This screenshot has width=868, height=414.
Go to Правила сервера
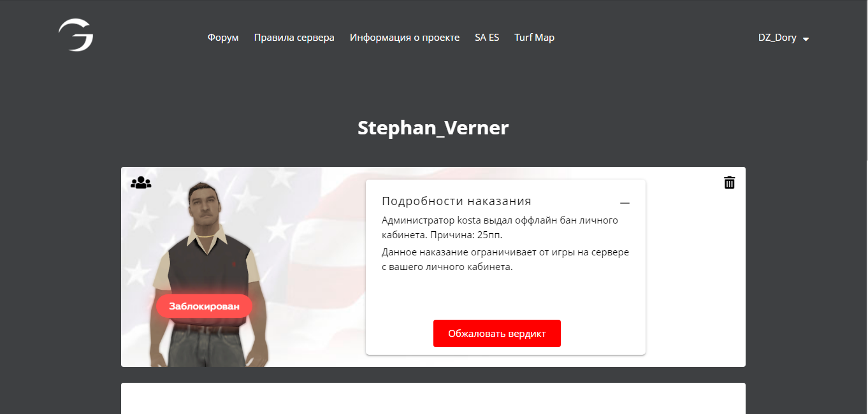[294, 38]
